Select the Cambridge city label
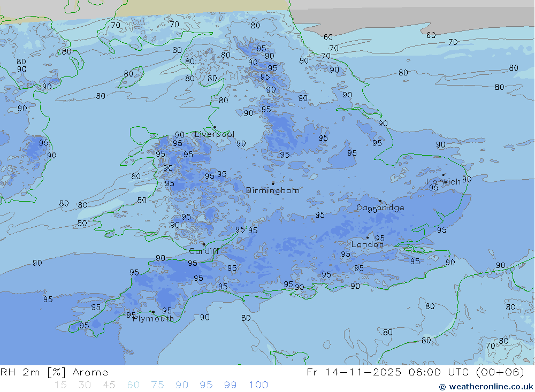 380,208
